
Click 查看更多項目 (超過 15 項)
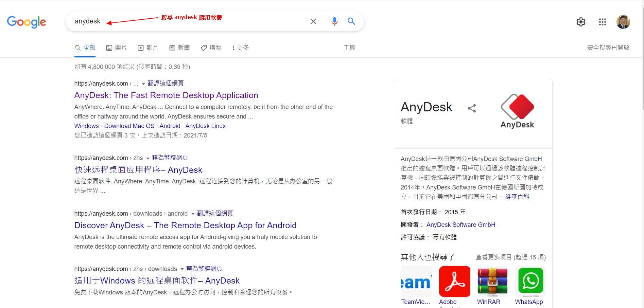tap(511, 257)
